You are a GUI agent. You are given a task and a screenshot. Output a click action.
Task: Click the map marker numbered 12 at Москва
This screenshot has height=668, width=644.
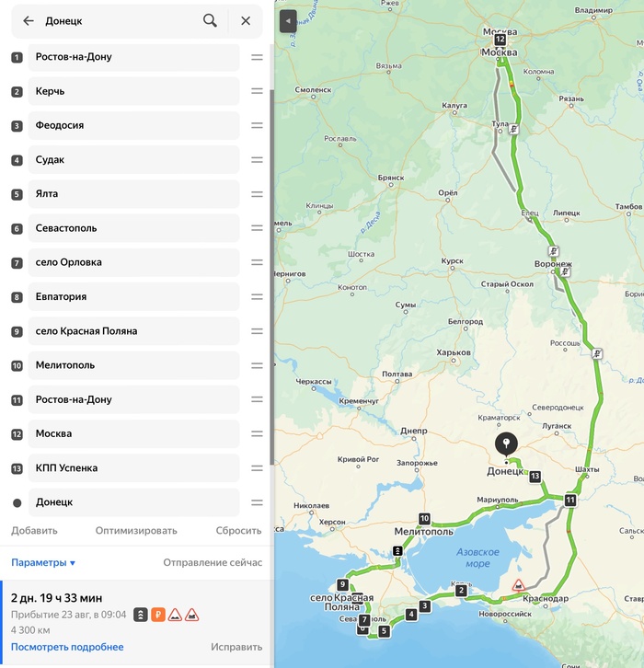(x=500, y=40)
